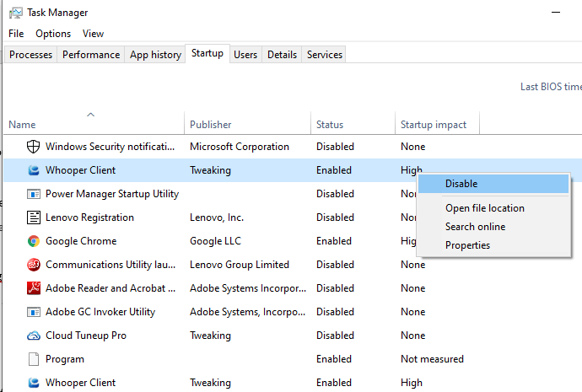
Task: Click None impact for Adobe GC Invoker Utility
Action: pos(412,312)
